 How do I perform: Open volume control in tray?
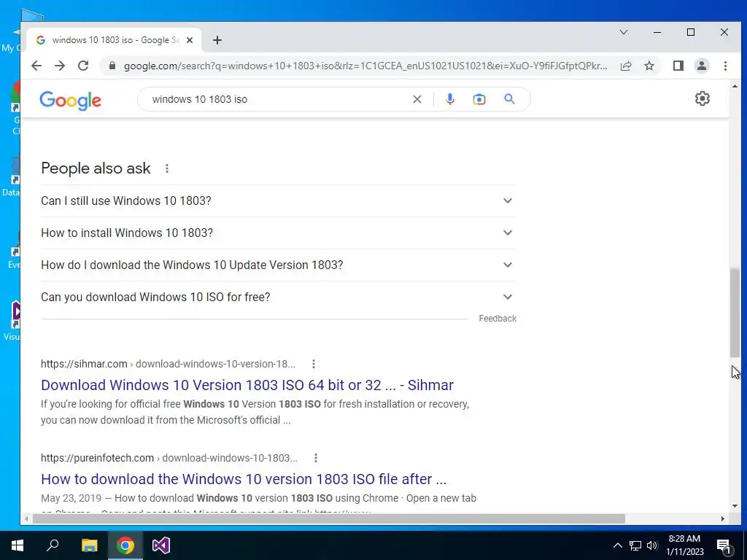click(653, 545)
